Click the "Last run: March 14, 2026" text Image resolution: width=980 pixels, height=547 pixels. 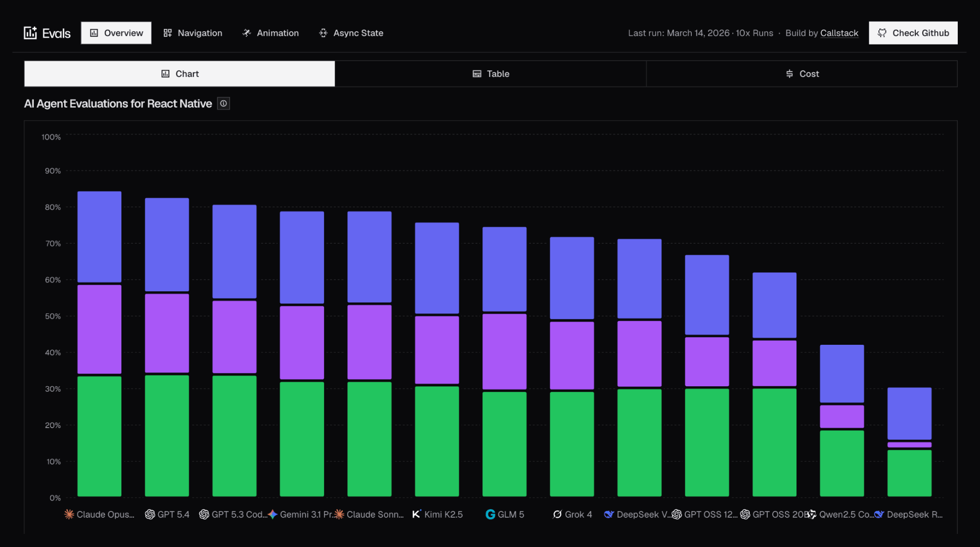(x=679, y=33)
